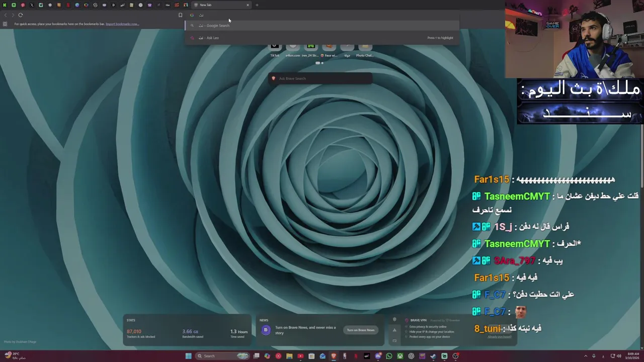Open Steam from the taskbar
The height and width of the screenshot is (362, 644).
pos(433,356)
